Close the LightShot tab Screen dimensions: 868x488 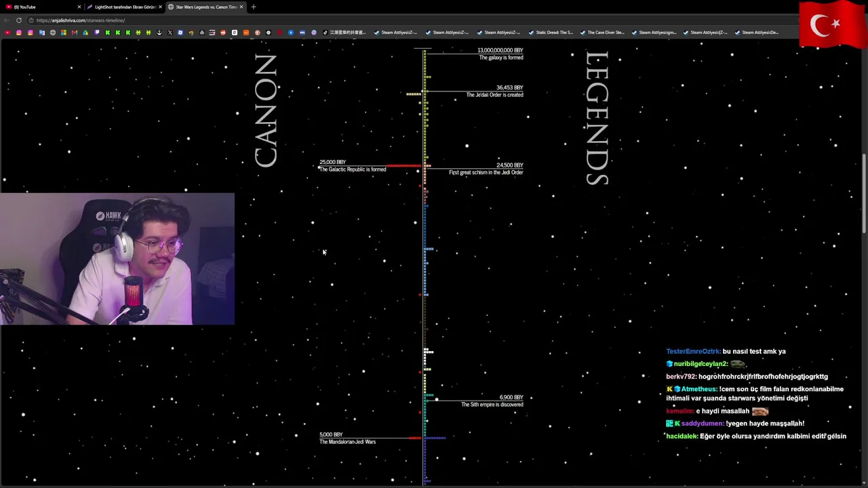[160, 7]
